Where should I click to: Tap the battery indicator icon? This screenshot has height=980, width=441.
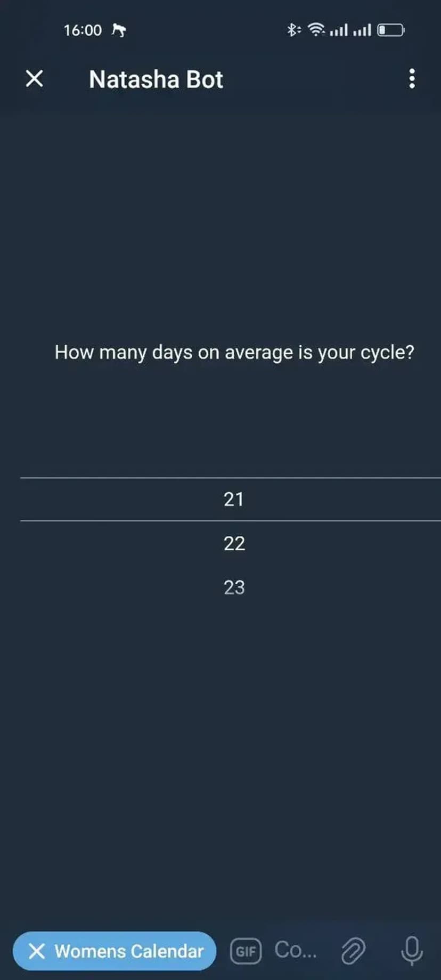(391, 30)
